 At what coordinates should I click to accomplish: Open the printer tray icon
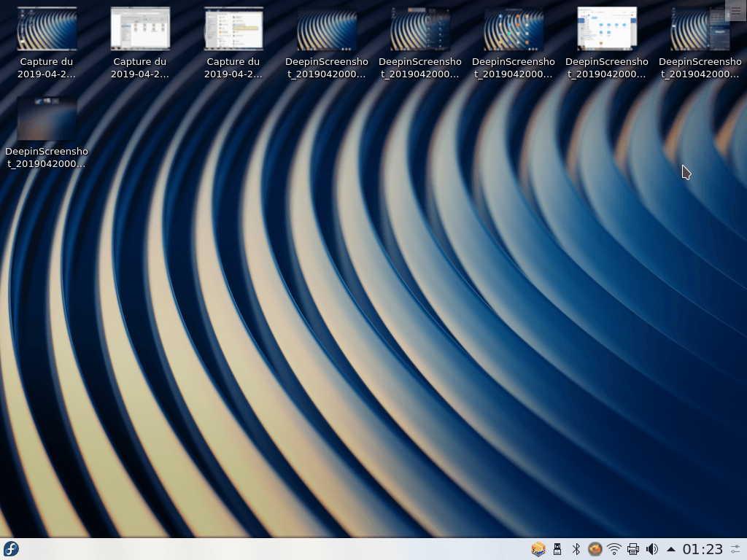633,549
